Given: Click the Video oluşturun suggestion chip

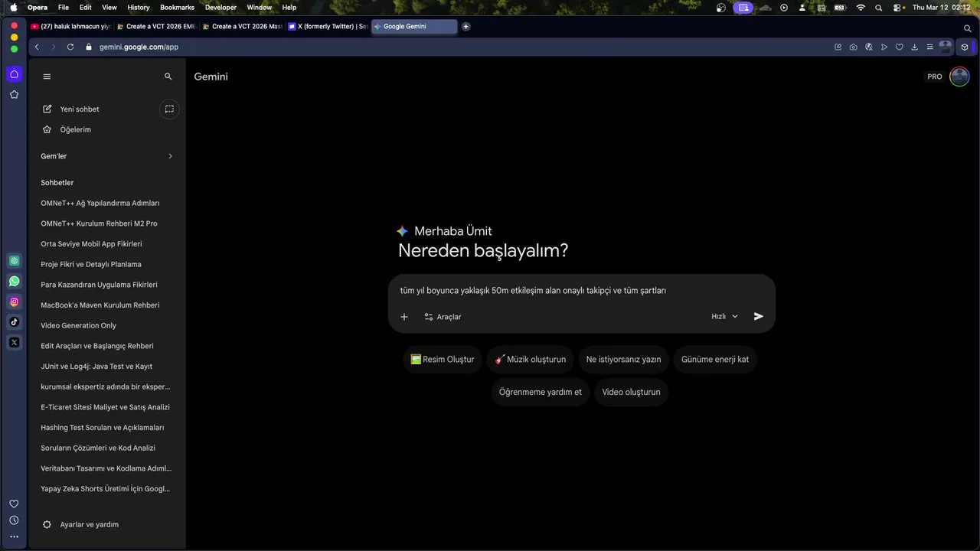Looking at the screenshot, I should point(631,392).
